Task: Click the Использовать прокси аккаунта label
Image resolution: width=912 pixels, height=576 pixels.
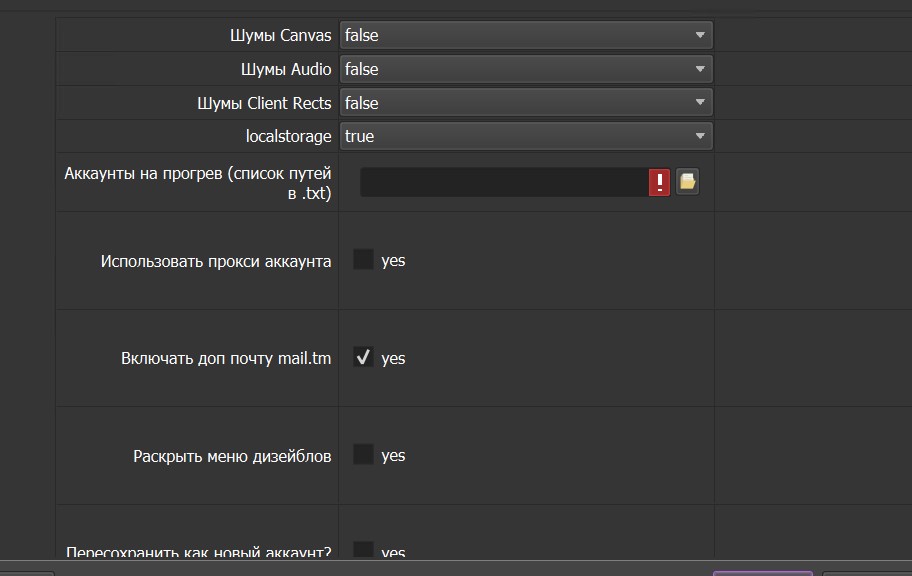Action: 216,261
